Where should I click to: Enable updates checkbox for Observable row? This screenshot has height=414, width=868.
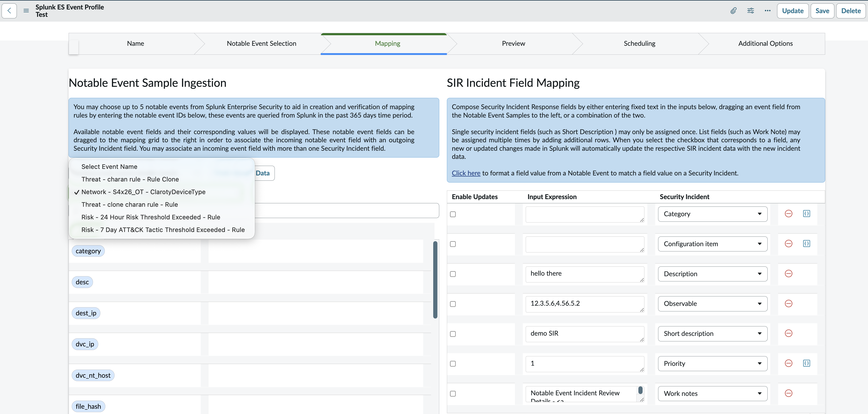pos(453,304)
